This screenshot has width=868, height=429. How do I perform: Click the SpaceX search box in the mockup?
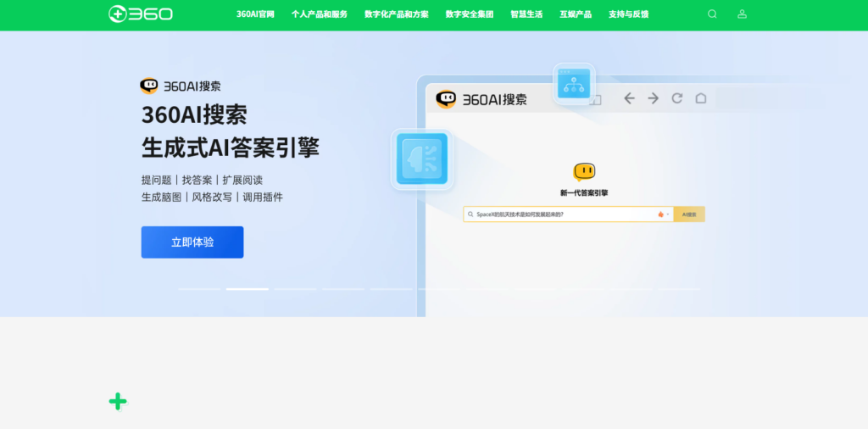pos(559,214)
